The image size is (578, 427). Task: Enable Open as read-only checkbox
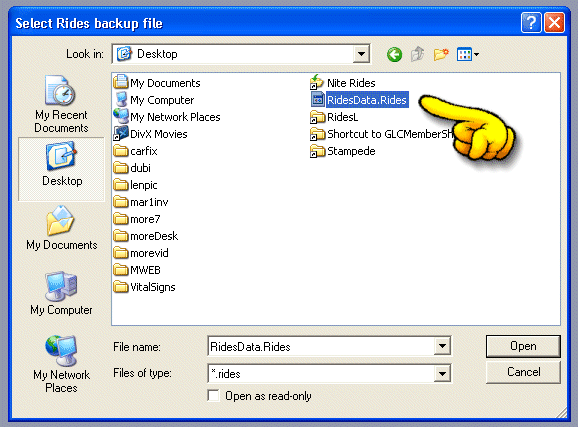click(213, 396)
